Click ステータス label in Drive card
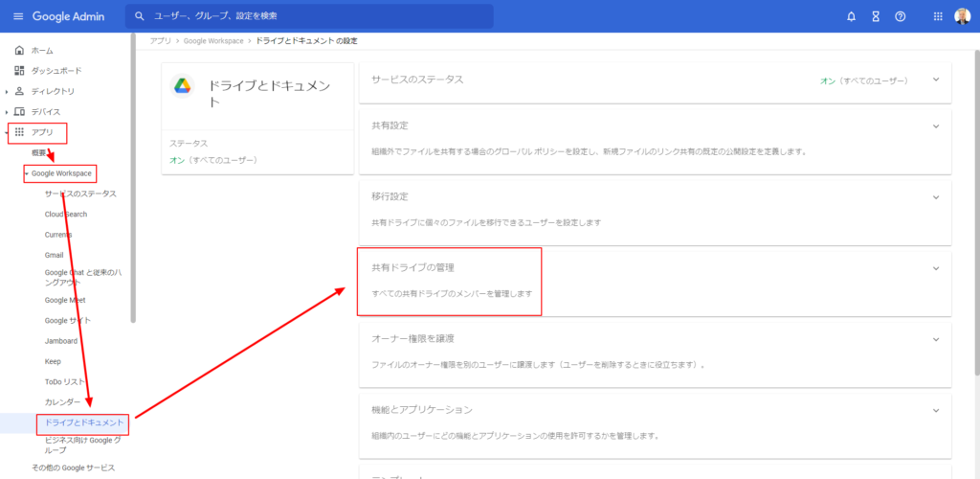 tap(189, 144)
